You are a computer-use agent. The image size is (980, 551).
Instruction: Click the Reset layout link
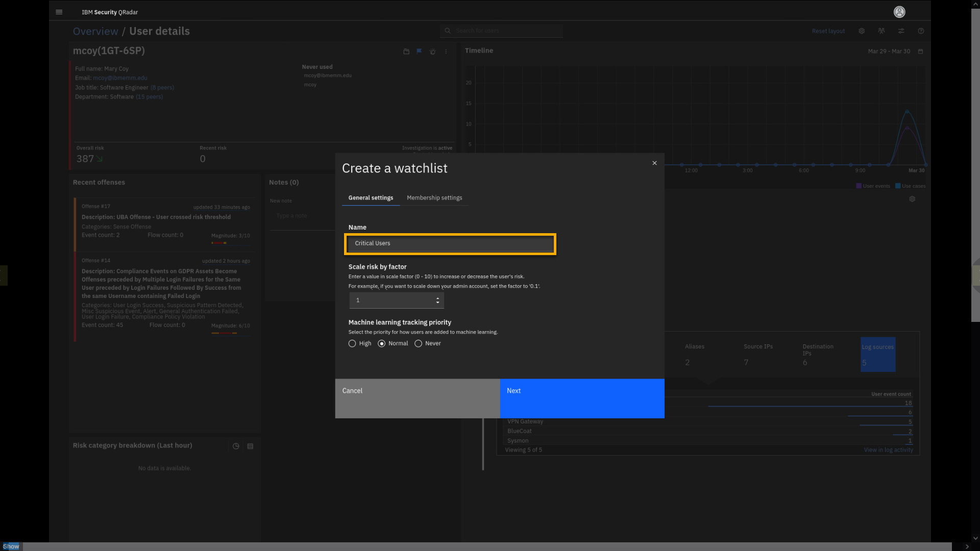[x=828, y=31]
